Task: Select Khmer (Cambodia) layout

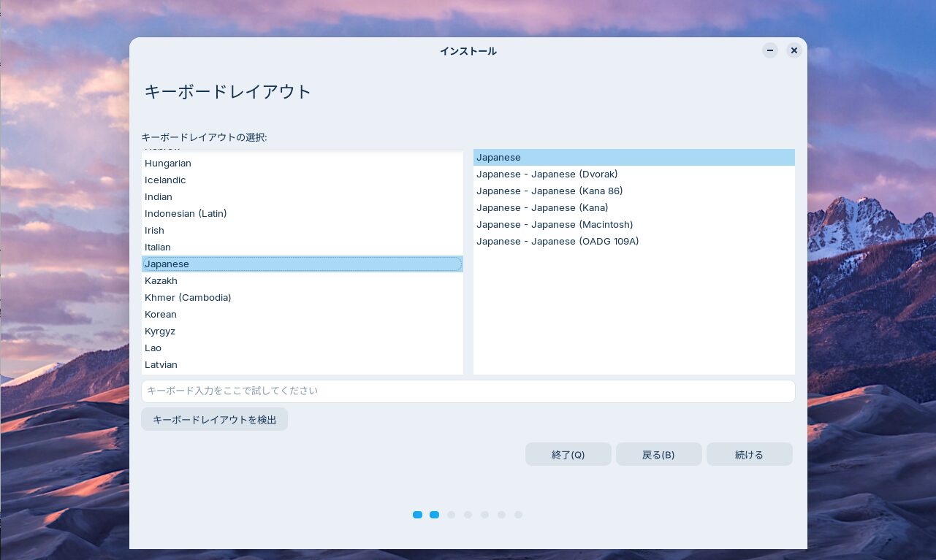Action: point(188,298)
